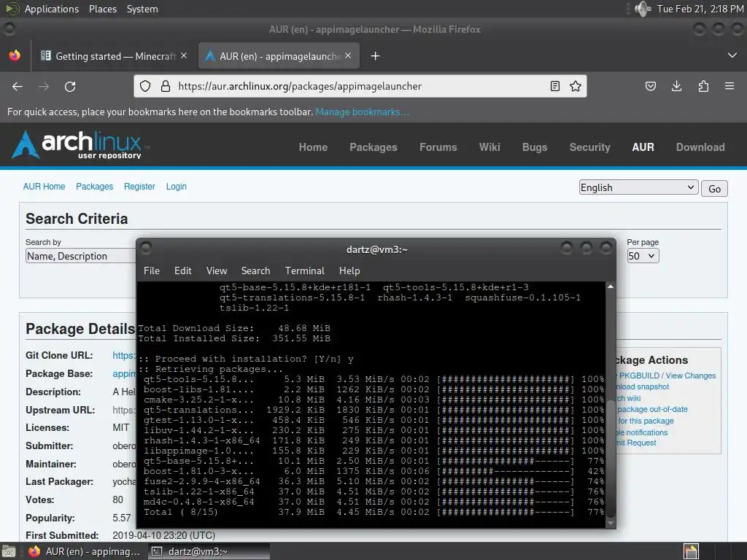Viewport: 747px width, 560px height.
Task: Go to AUR in Arch navigation bar
Action: point(643,147)
